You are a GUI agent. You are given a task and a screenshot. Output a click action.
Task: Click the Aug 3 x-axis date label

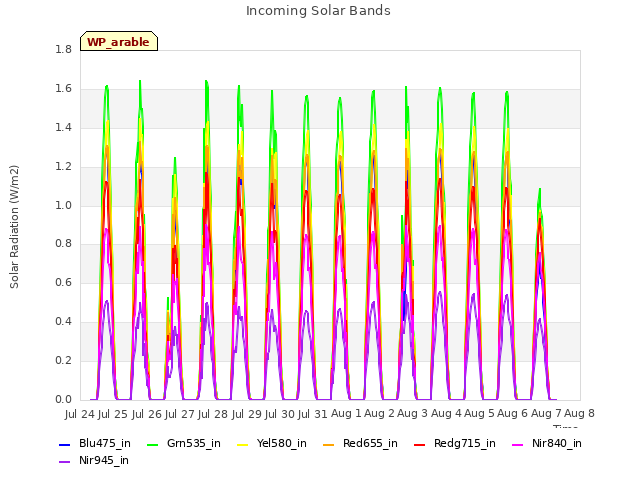click(x=413, y=414)
